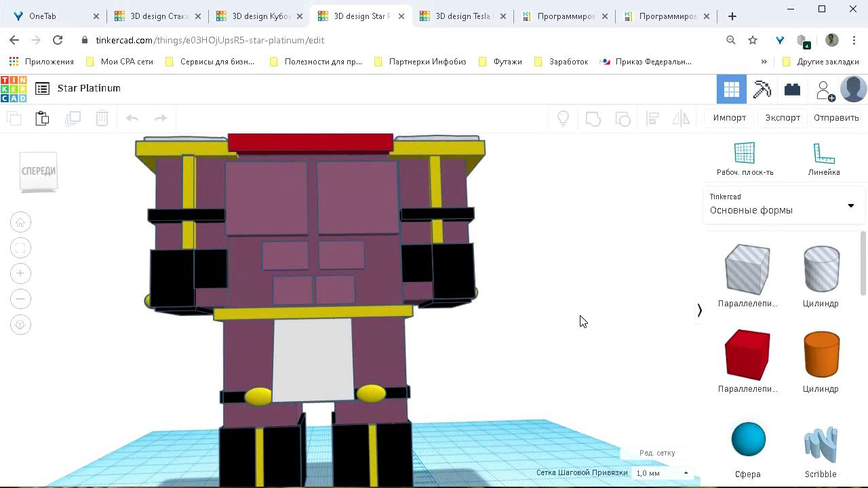This screenshot has height=488, width=868.
Task: Pick the red Параллелепипед box shape
Action: tap(747, 361)
